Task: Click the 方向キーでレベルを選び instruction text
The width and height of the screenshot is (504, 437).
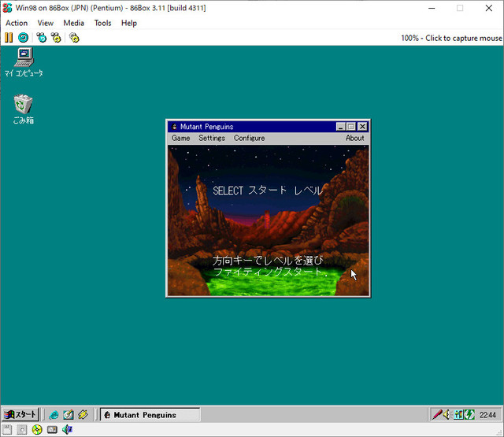Action: tap(268, 261)
